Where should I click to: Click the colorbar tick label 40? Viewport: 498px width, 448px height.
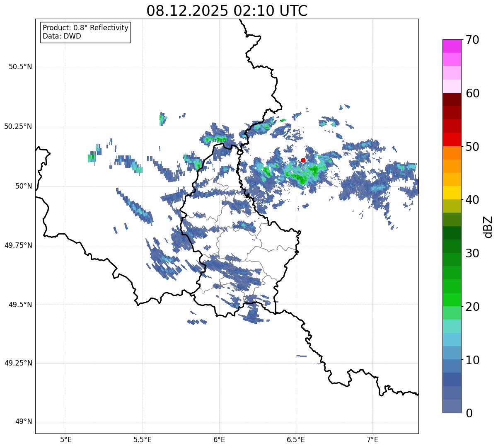[473, 200]
